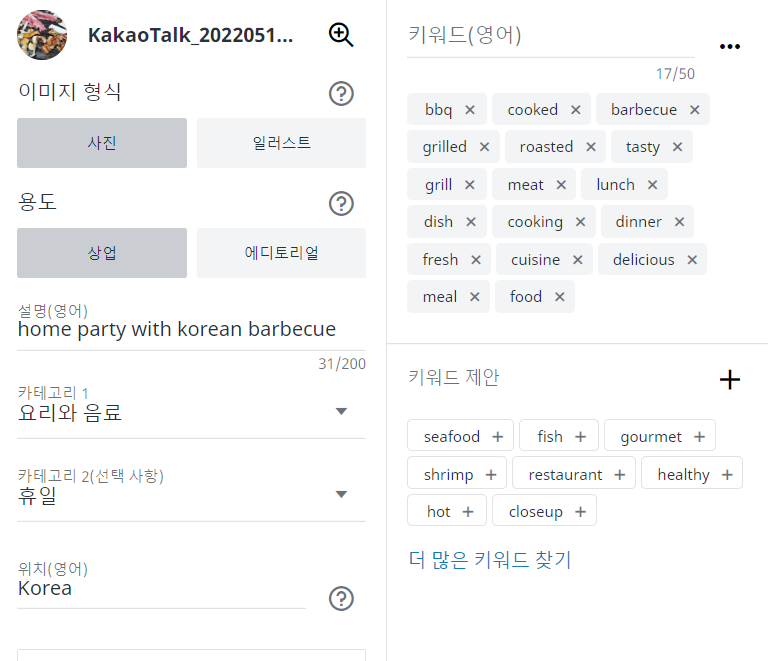Select 일러스트 image type
This screenshot has width=768, height=661.
(x=281, y=143)
